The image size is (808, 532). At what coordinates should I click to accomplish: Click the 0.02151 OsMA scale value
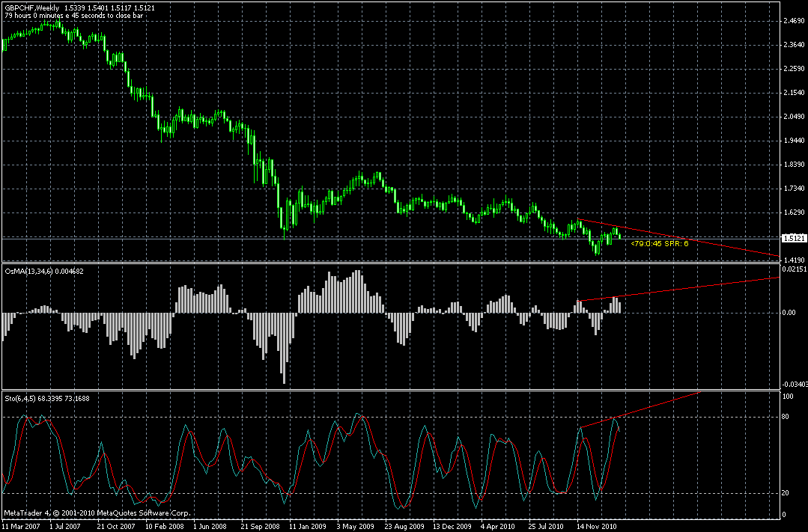click(x=794, y=269)
